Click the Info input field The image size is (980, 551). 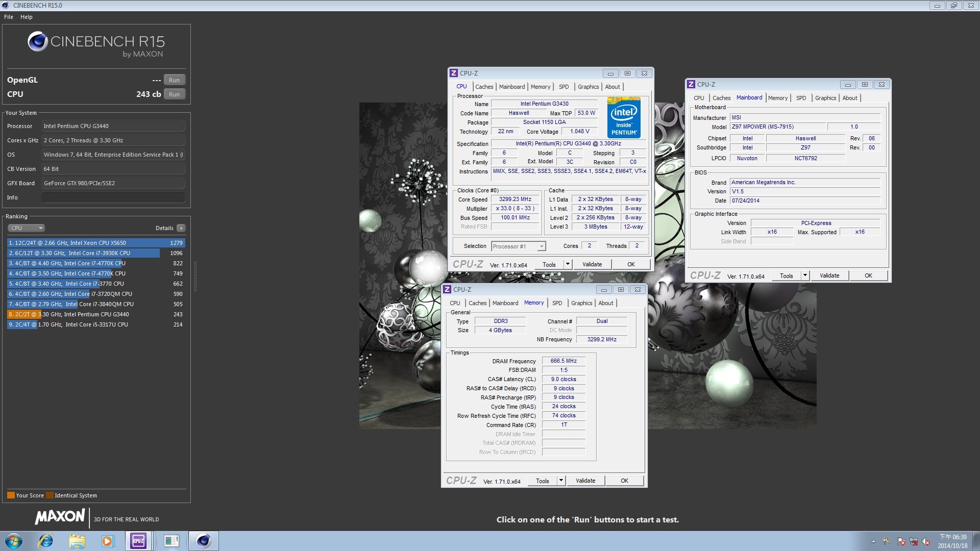tap(113, 197)
